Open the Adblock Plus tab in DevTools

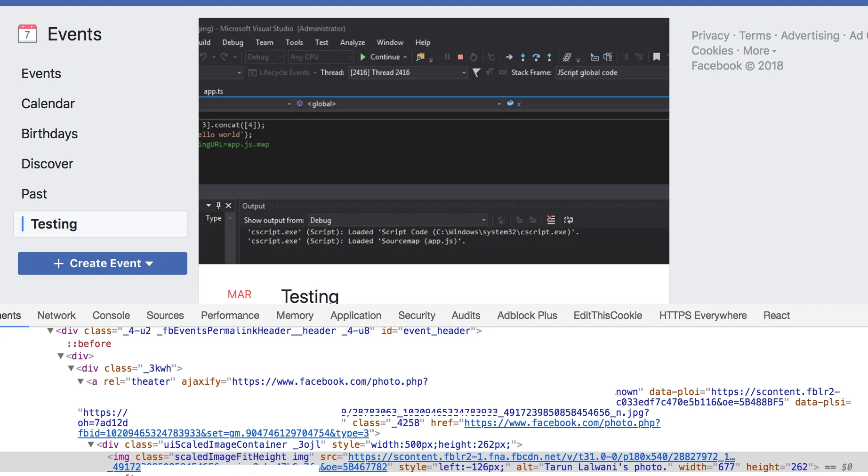527,316
